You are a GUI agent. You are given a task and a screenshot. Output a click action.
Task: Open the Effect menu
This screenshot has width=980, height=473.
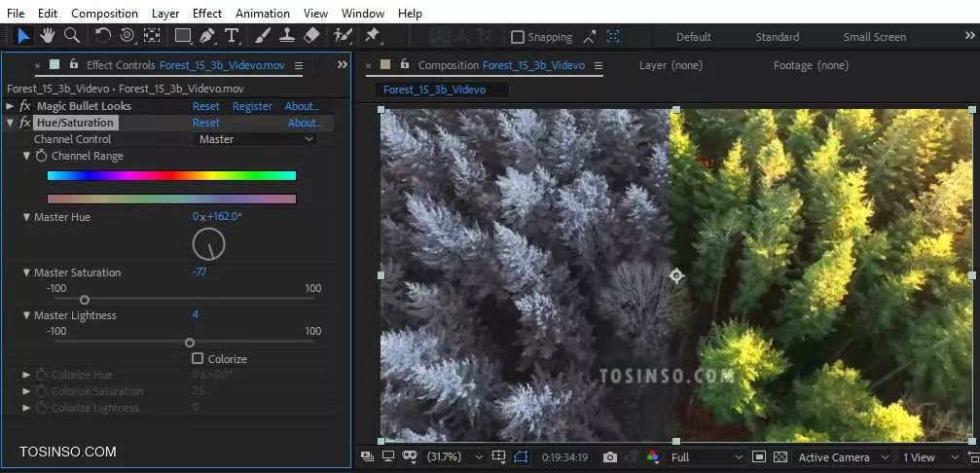coord(207,13)
